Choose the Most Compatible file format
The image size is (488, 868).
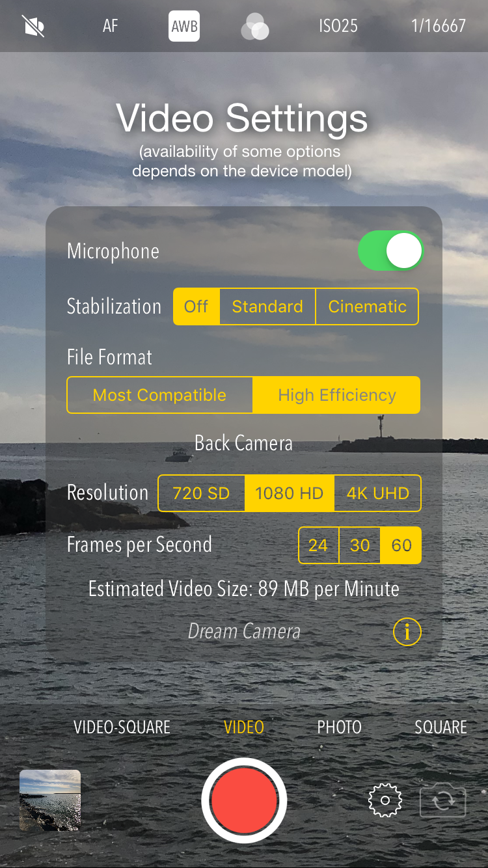click(159, 395)
